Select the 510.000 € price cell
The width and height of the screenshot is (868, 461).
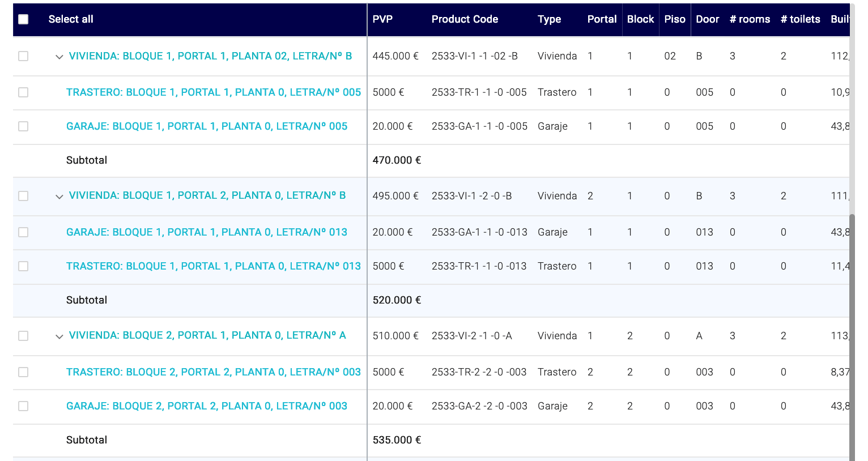[x=395, y=336]
